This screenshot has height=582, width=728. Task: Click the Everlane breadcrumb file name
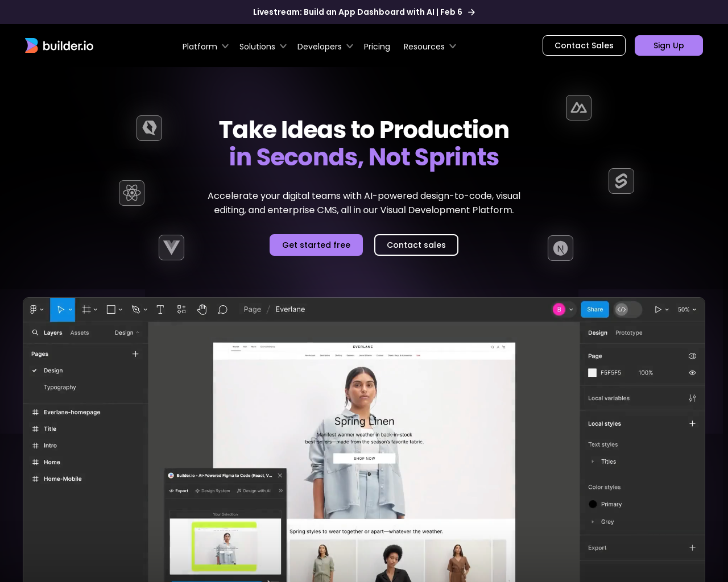290,309
